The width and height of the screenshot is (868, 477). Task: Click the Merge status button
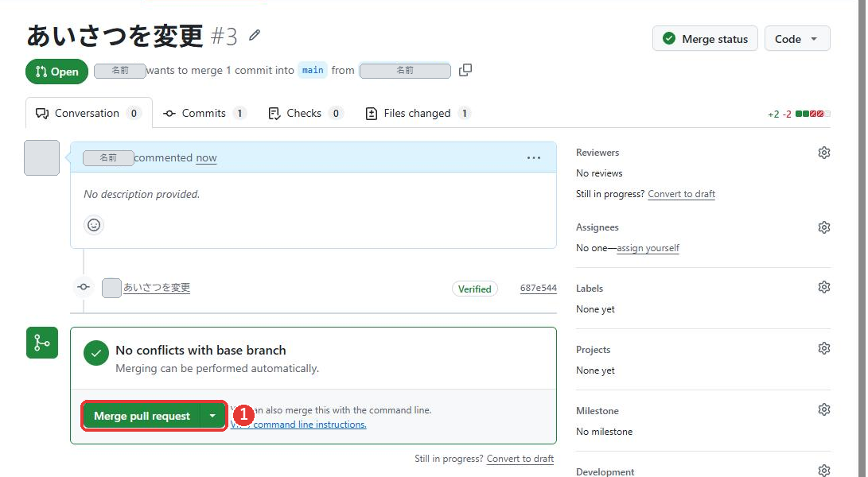(705, 39)
